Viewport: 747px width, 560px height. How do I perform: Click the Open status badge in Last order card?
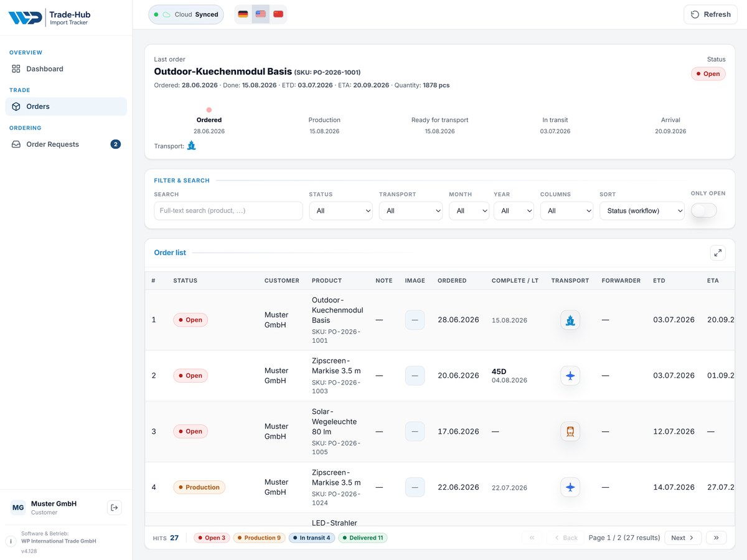(x=708, y=73)
